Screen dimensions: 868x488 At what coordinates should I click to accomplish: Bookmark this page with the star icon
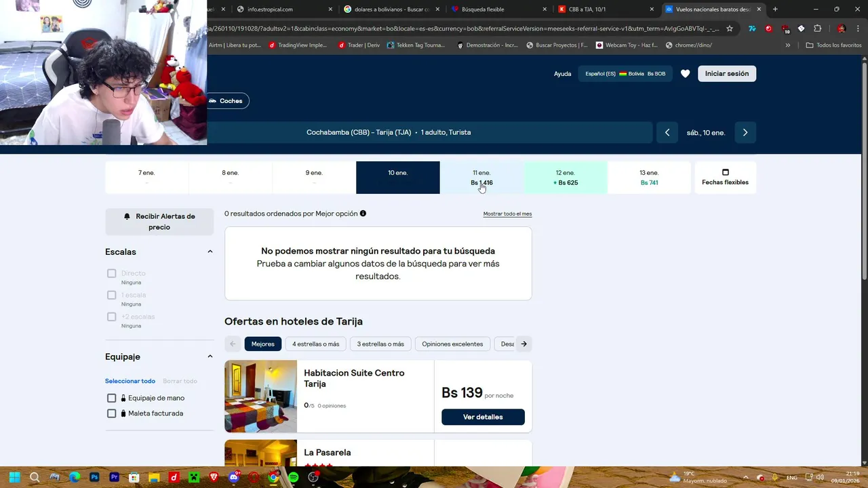(730, 28)
